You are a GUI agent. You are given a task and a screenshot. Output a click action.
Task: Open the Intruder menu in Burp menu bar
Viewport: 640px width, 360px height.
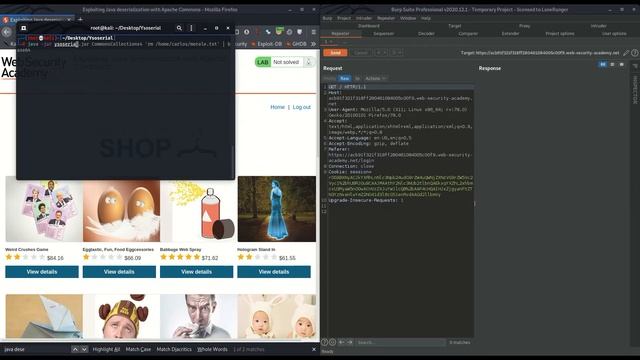pyautogui.click(x=364, y=18)
